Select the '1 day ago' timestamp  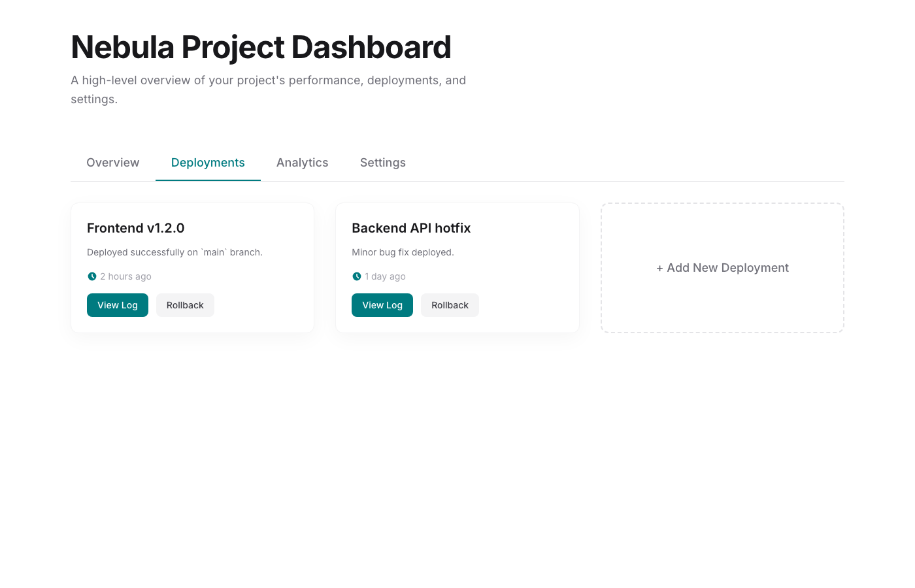point(384,276)
